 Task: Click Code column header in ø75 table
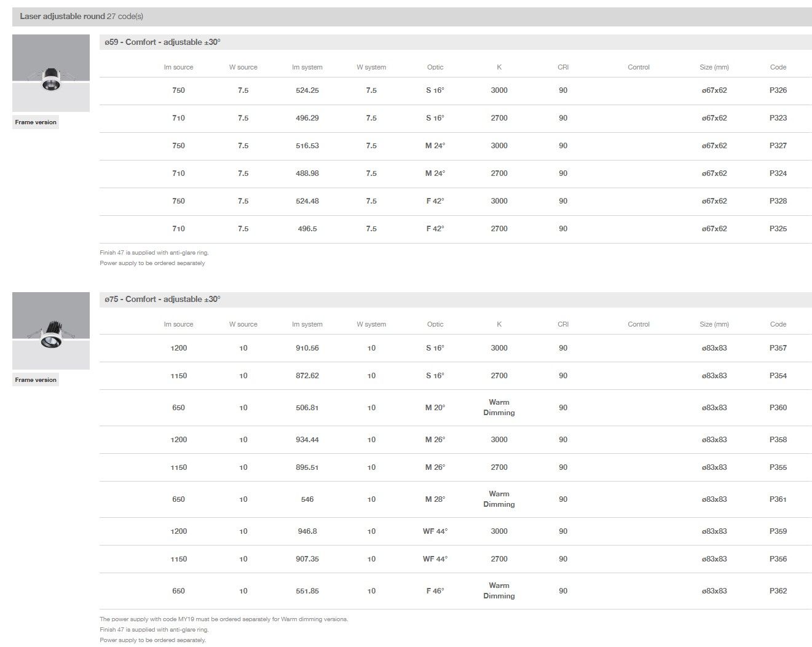click(778, 325)
